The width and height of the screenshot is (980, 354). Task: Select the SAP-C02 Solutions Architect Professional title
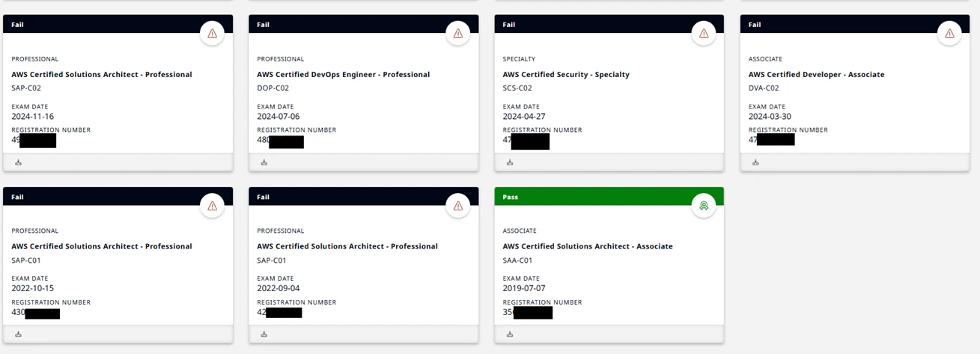[x=102, y=75]
